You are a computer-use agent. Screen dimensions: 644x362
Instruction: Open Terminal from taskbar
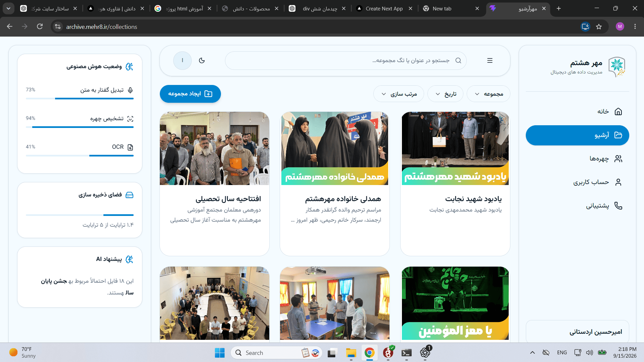(406, 353)
